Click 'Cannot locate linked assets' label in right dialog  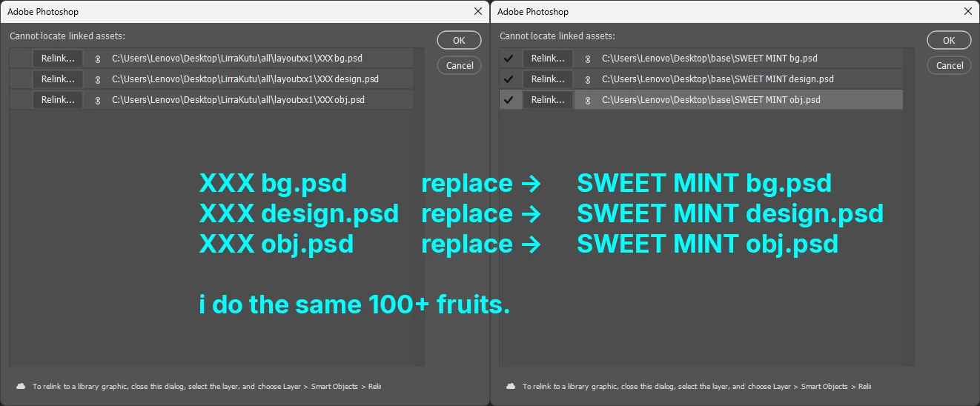[x=557, y=36]
